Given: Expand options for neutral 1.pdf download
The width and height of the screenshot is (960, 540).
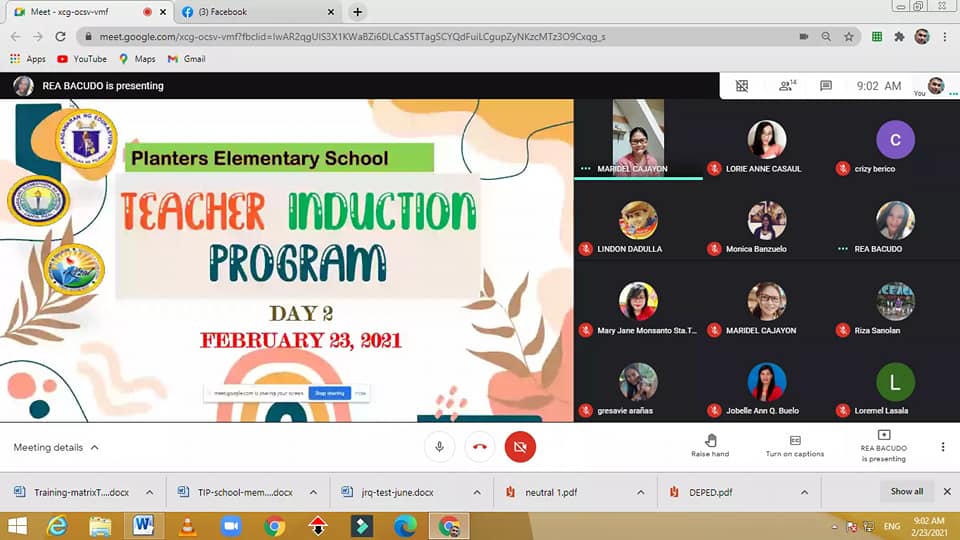Looking at the screenshot, I should click(640, 492).
